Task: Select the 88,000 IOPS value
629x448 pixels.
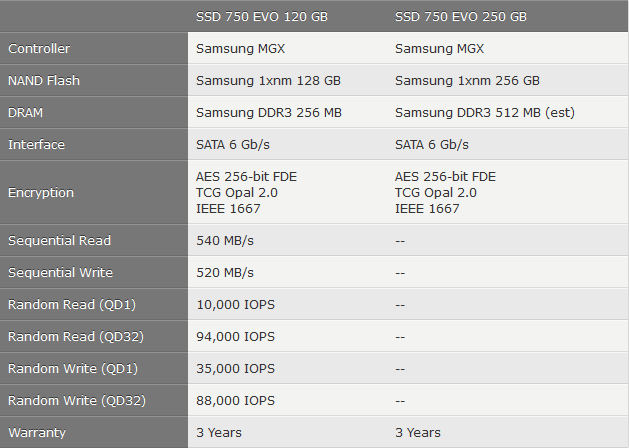Action: [235, 401]
